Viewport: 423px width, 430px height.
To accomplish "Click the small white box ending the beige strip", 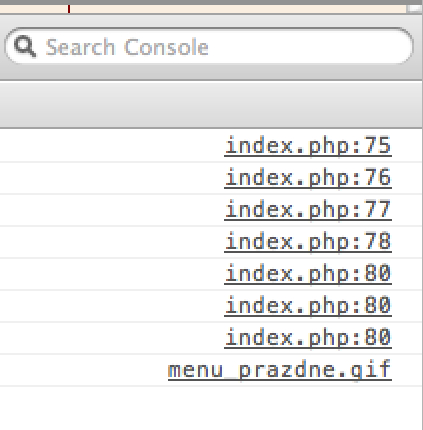I will point(415,9).
